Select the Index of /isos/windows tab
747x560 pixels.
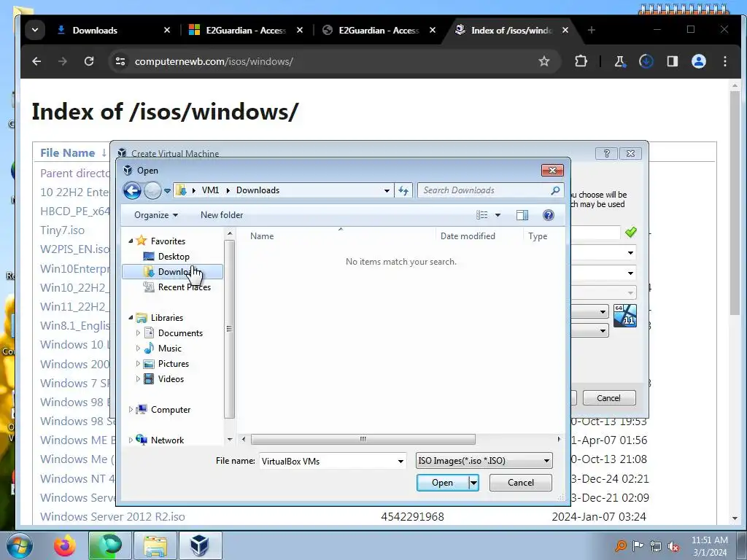[512, 30]
